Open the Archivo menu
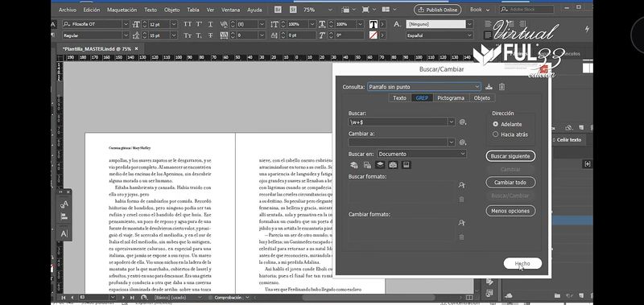Viewport: 644px width, 305px height. click(x=68, y=10)
